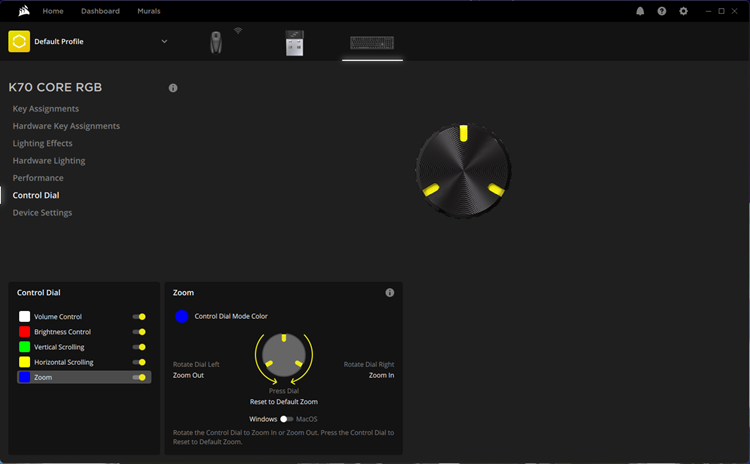Screen dimensions: 750x464
Task: Click blue Zoom row color swatch
Action: pos(24,377)
